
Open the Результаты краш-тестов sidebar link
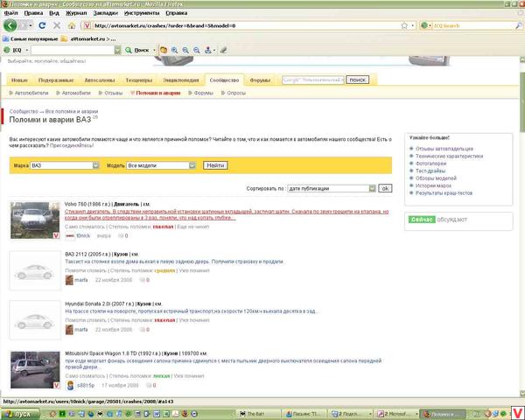tap(444, 192)
